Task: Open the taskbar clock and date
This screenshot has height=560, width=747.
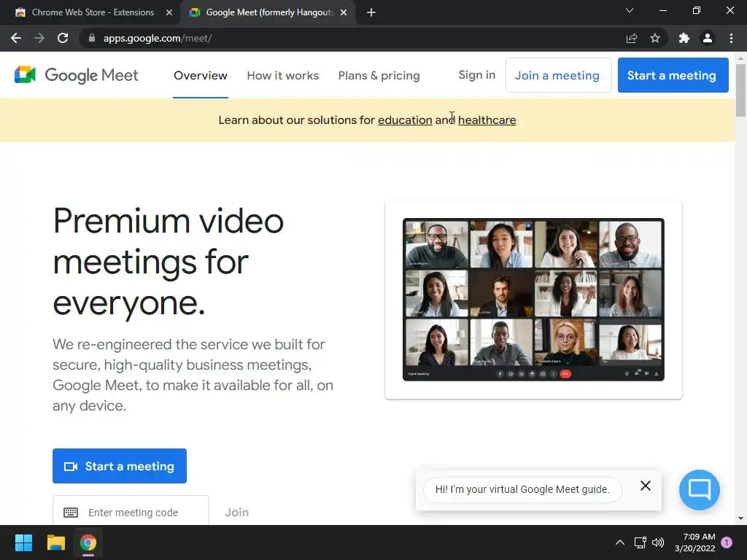Action: 695,542
